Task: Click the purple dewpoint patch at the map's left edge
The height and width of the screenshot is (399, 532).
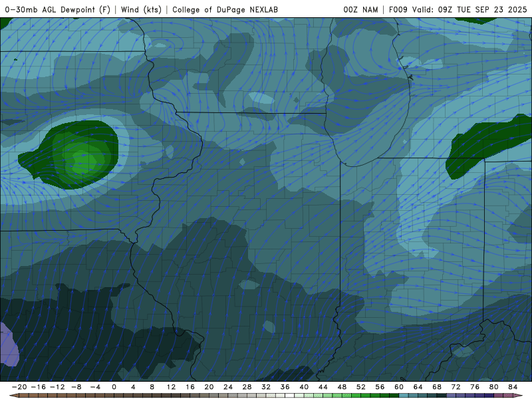Action: [9, 344]
